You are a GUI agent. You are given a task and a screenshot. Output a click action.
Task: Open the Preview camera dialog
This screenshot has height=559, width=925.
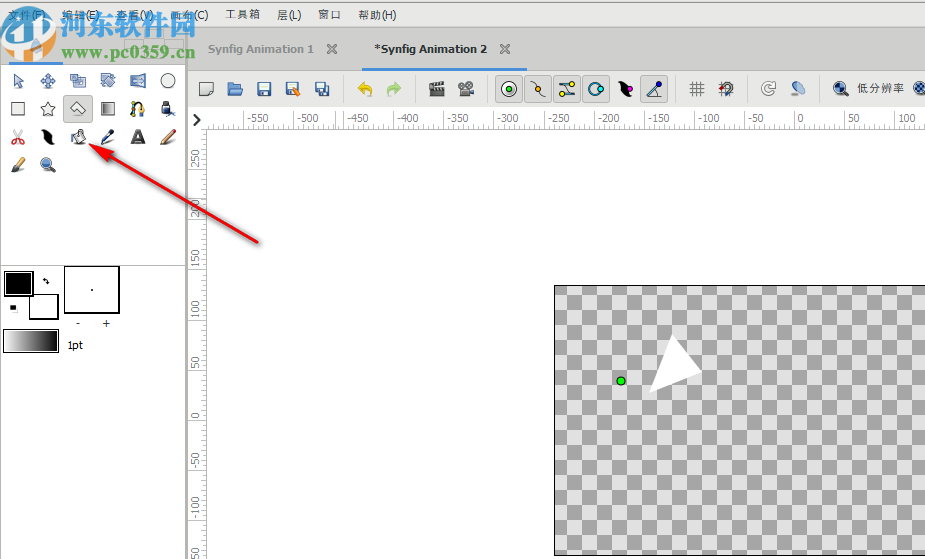pos(466,89)
